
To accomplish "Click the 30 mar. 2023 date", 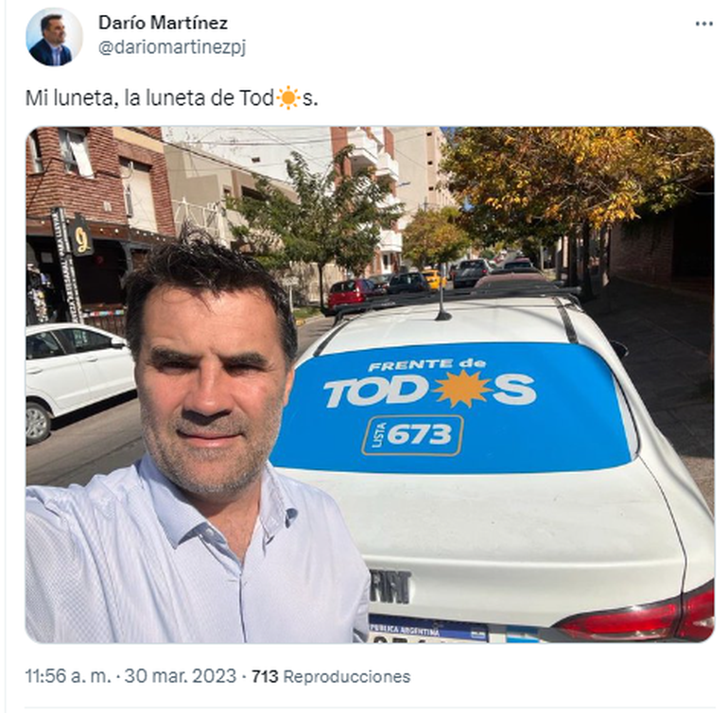I will 181,676.
